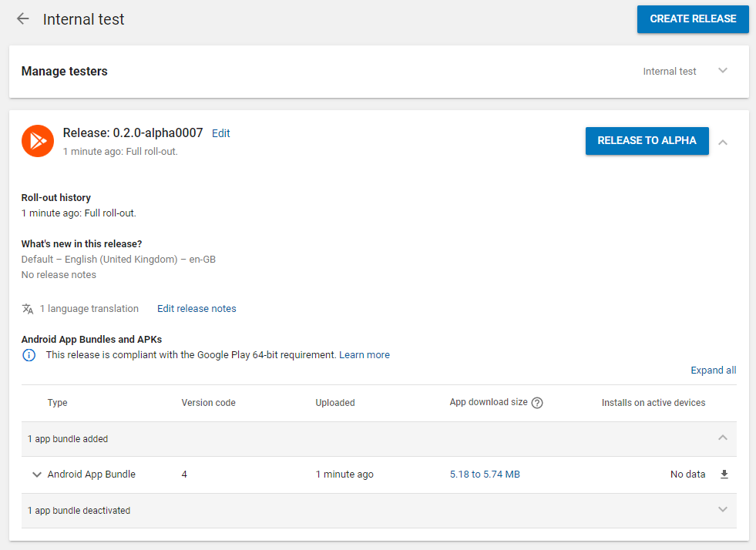
Task: Click the Manage testers heading
Action: [x=65, y=72]
